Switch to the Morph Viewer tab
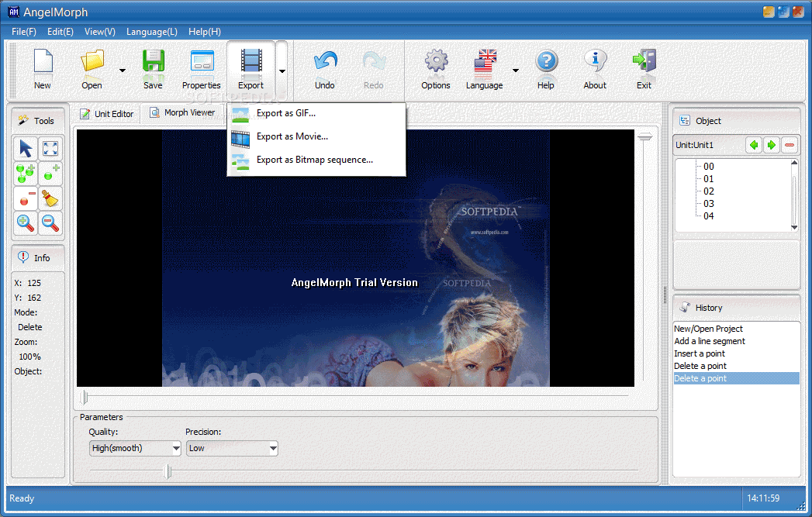Screen dimensions: 812x517 (182, 112)
